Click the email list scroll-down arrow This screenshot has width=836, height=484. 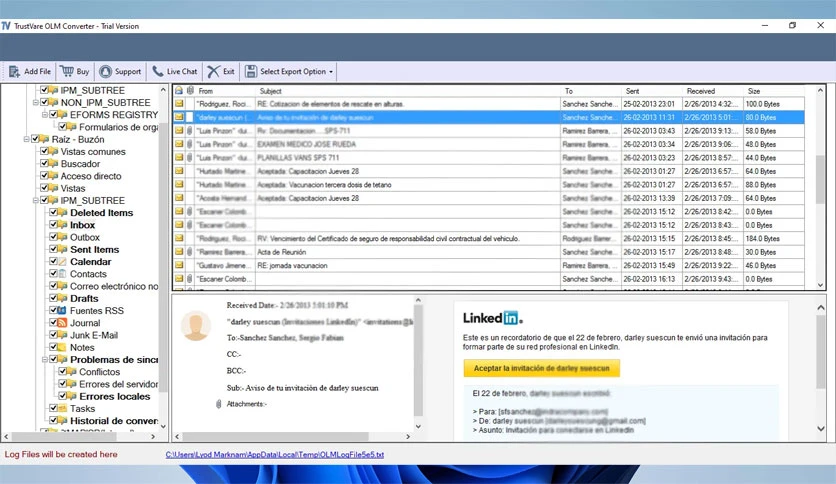pyautogui.click(x=820, y=286)
